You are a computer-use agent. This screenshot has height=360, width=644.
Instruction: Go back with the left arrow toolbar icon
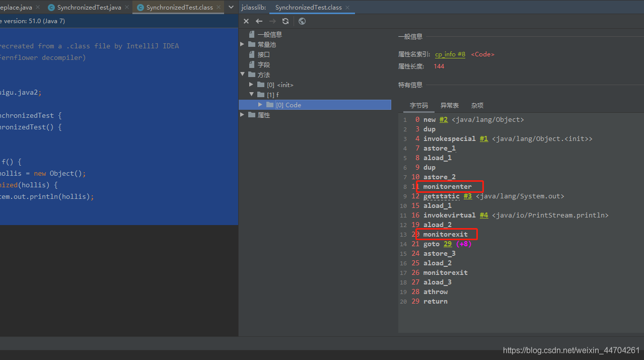(259, 21)
